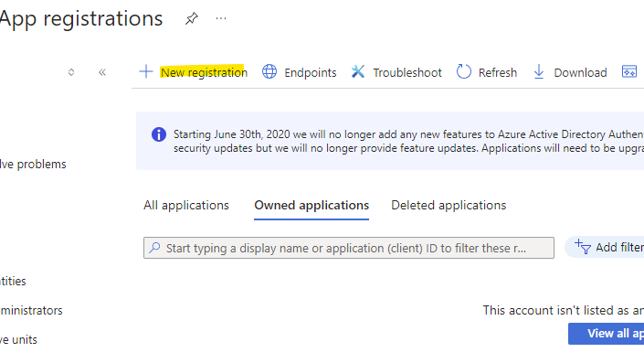Click the plus icon for new registration
Viewport: 644px width, 363px height.
pyautogui.click(x=146, y=71)
